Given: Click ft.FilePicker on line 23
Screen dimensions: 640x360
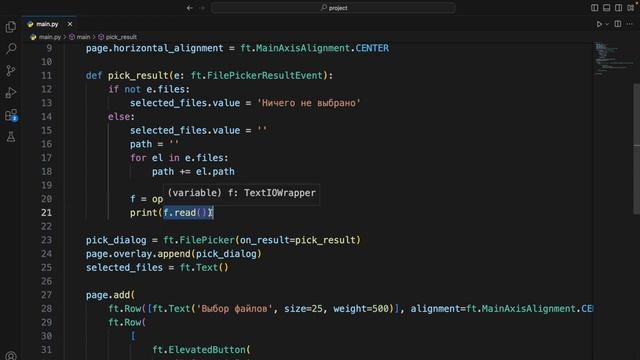Looking at the screenshot, I should (199, 240).
